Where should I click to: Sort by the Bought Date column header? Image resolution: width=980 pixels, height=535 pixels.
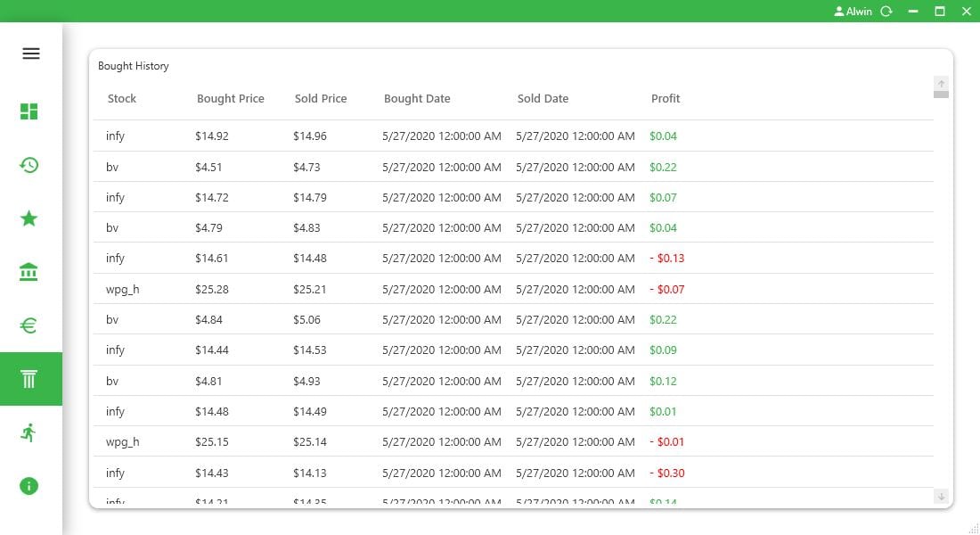[417, 99]
